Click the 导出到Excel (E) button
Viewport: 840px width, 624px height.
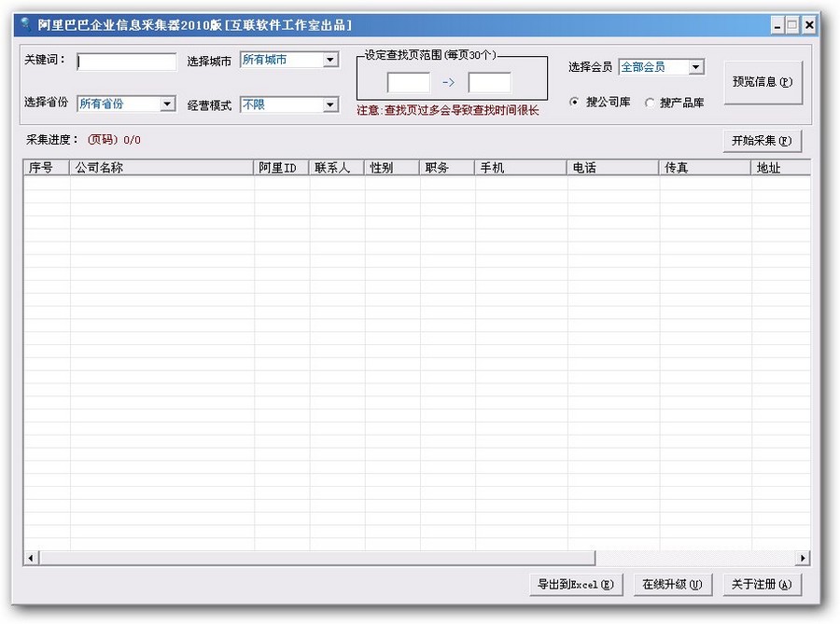(x=576, y=585)
